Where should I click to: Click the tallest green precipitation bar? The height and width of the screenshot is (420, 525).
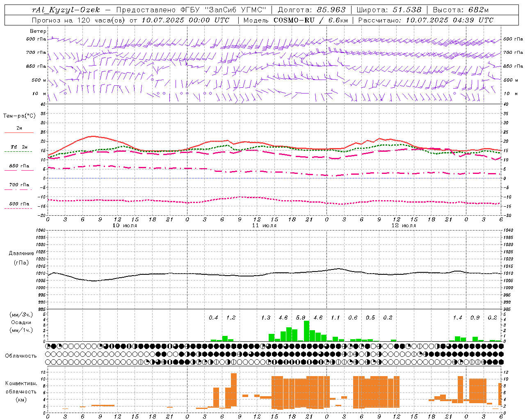pyautogui.click(x=306, y=331)
